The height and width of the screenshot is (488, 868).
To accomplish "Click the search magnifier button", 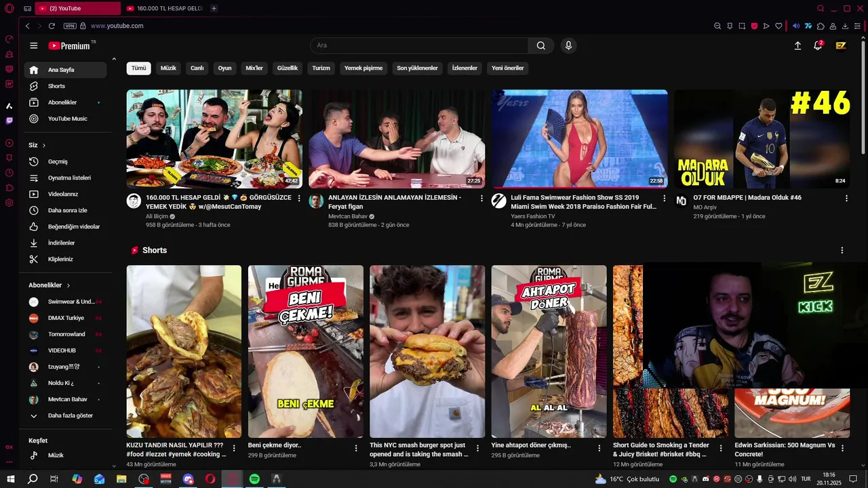I will tap(540, 45).
